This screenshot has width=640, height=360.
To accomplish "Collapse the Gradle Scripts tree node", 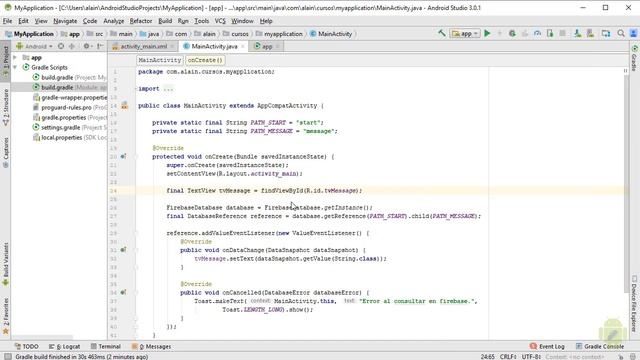I will click(15, 67).
